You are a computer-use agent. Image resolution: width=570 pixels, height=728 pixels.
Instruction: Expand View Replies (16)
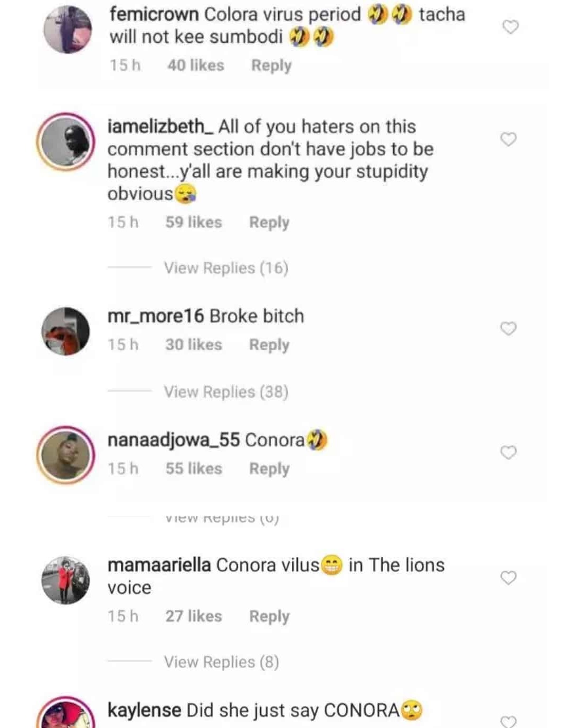click(226, 268)
